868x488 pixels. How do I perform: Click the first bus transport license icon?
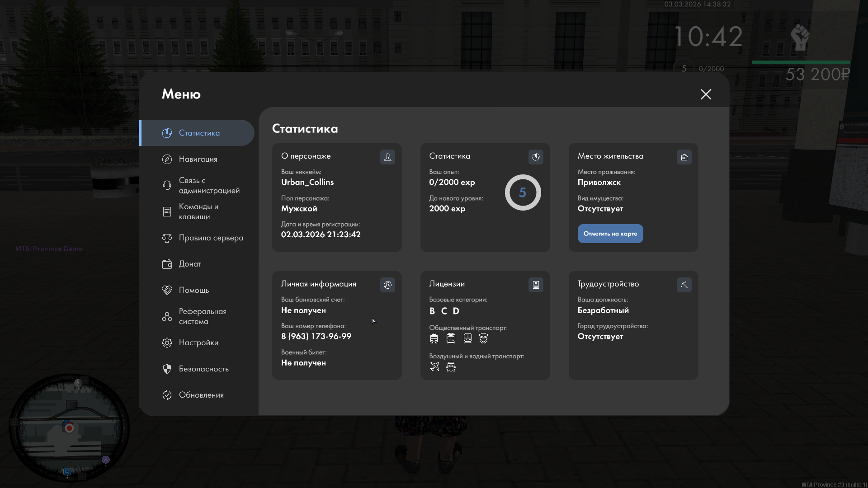pyautogui.click(x=434, y=338)
